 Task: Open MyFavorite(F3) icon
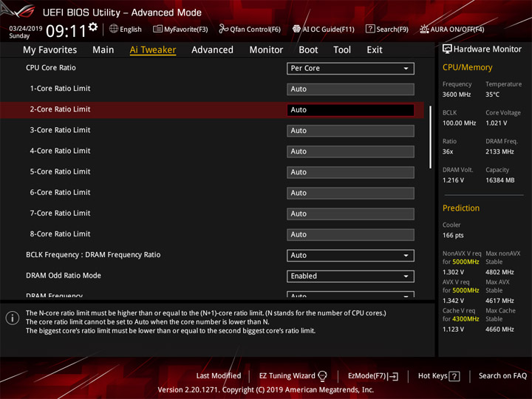[157, 29]
